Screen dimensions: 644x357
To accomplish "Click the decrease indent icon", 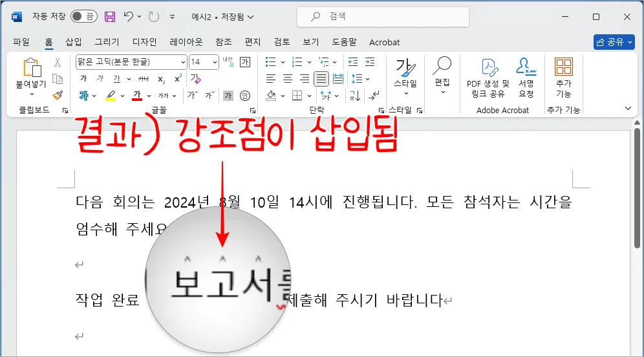I will click(353, 62).
